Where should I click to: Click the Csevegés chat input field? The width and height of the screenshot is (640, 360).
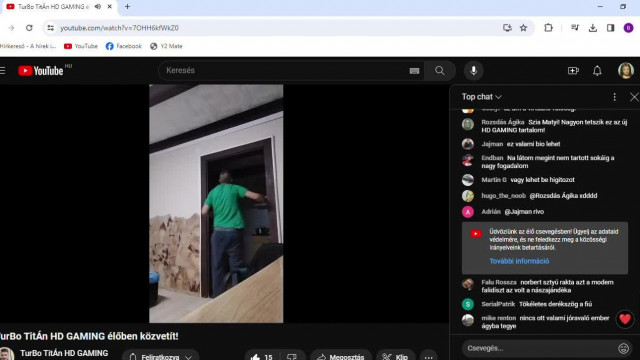[x=541, y=348]
